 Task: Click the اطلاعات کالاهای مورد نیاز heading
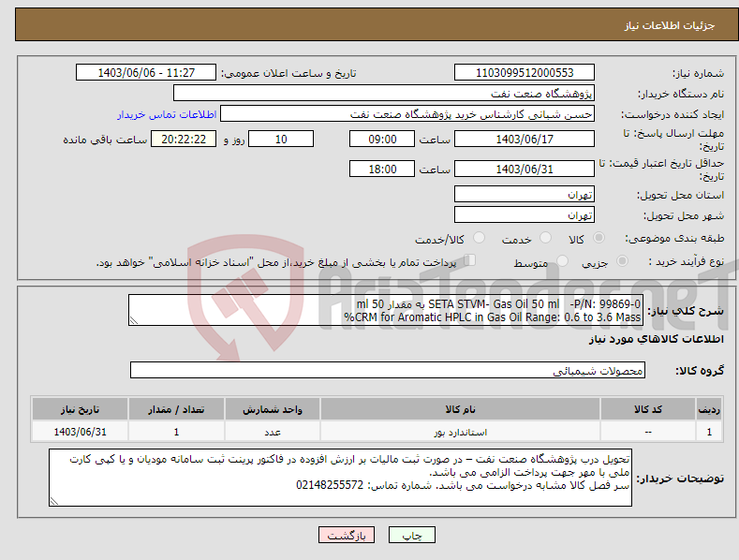[656, 339]
